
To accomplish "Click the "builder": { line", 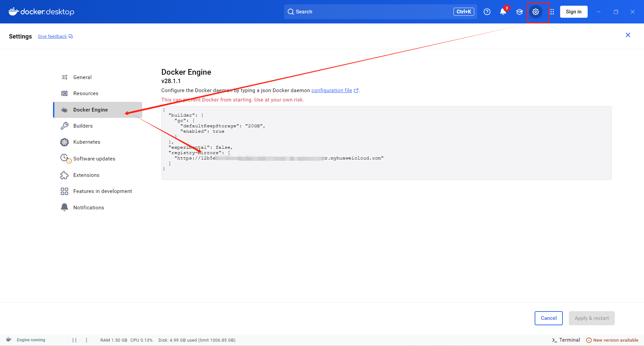I will [186, 115].
